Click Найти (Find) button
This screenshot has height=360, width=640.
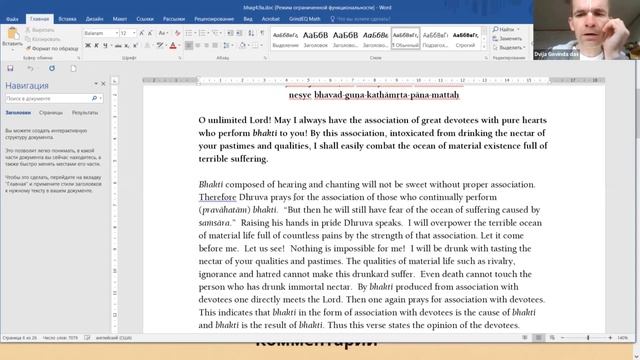(x=504, y=29)
